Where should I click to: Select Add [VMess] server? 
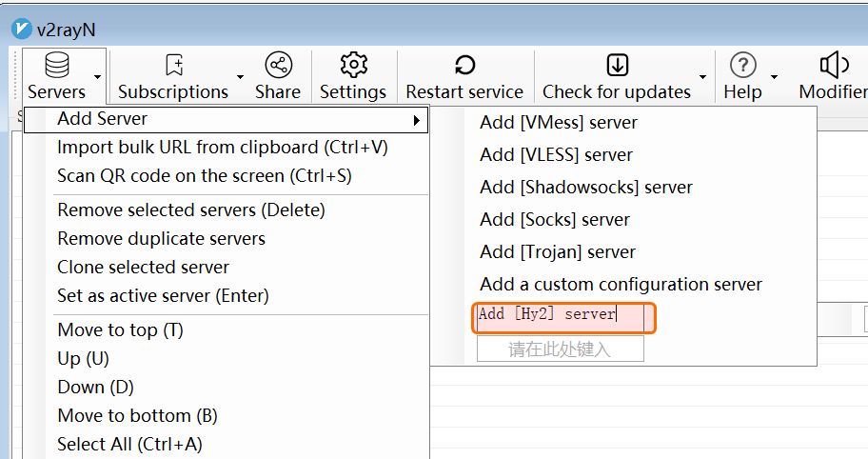tap(559, 123)
